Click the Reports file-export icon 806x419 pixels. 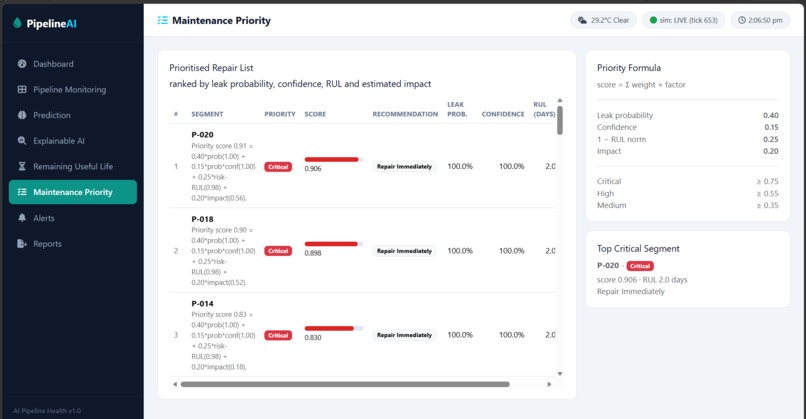point(22,244)
